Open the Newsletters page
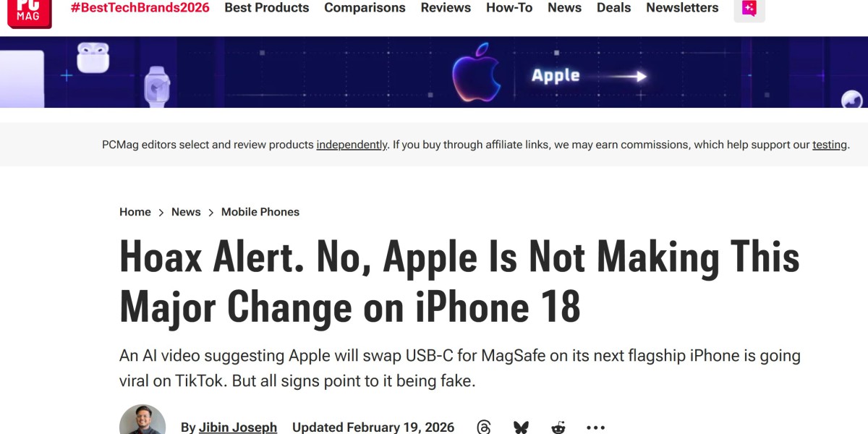Image resolution: width=868 pixels, height=434 pixels. pyautogui.click(x=681, y=8)
